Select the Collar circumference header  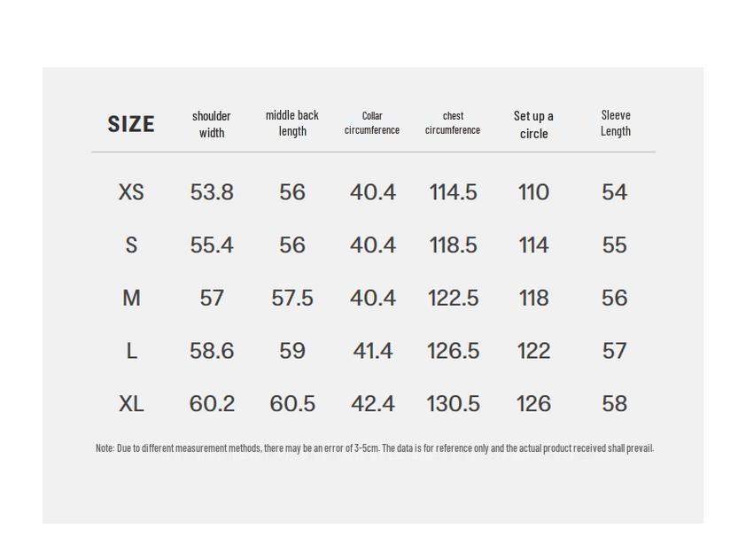pos(372,123)
